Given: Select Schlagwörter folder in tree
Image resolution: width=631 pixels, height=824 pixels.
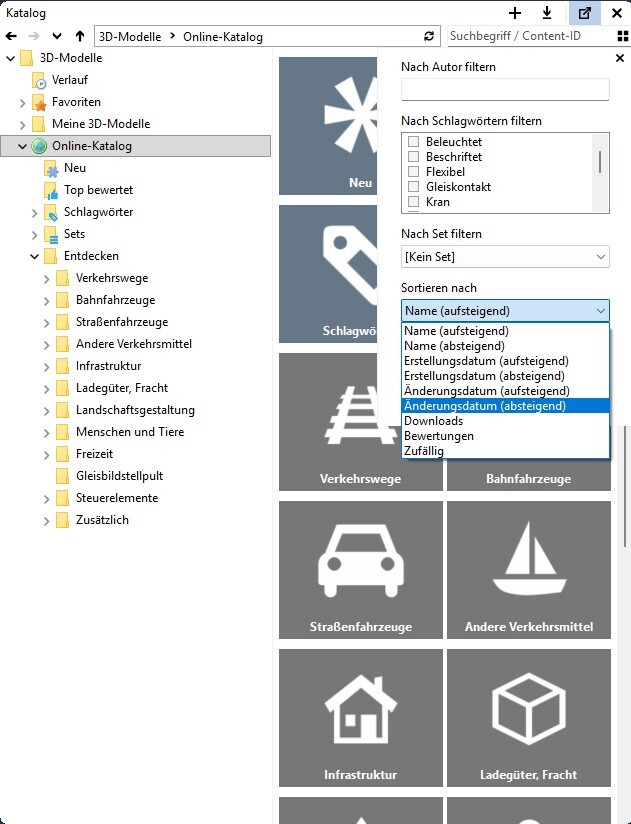Looking at the screenshot, I should click(98, 212).
